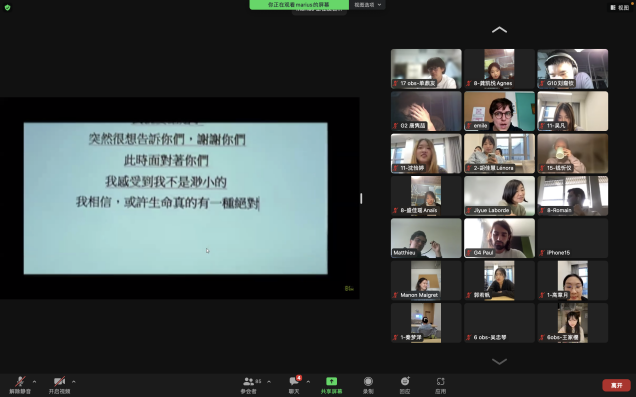This screenshot has height=397, width=636.
Task: Expand the chat options caret
Action: (x=308, y=382)
